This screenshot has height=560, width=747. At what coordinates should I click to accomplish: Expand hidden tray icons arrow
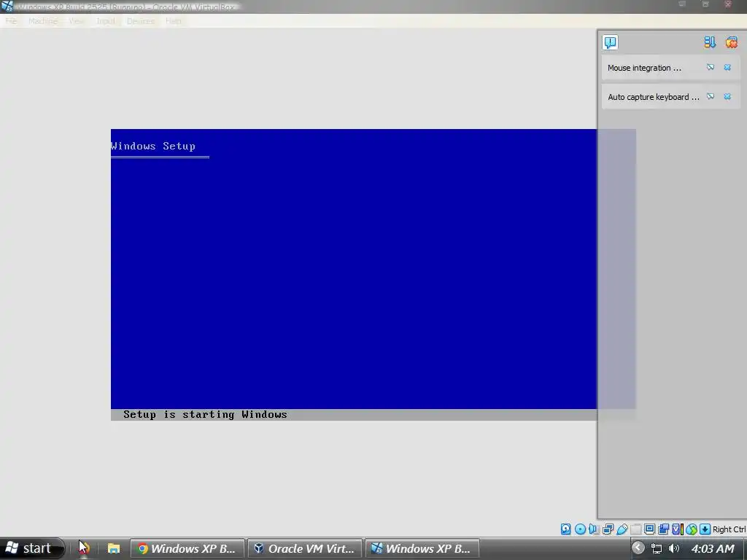click(x=638, y=548)
